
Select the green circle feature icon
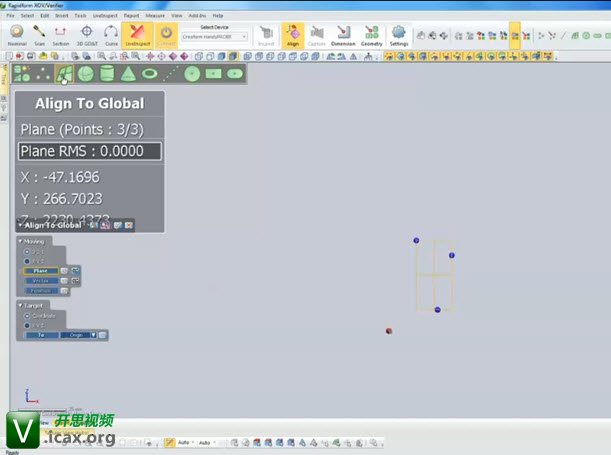coord(192,74)
